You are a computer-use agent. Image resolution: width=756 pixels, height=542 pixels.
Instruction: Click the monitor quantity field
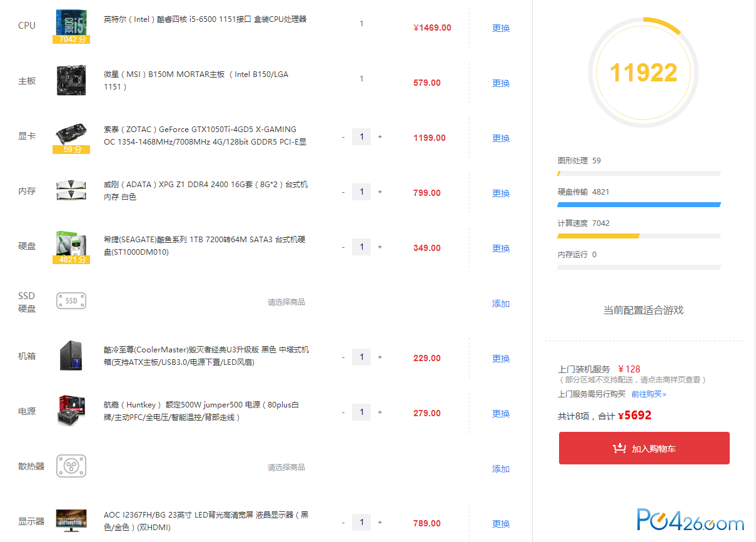coord(361,523)
